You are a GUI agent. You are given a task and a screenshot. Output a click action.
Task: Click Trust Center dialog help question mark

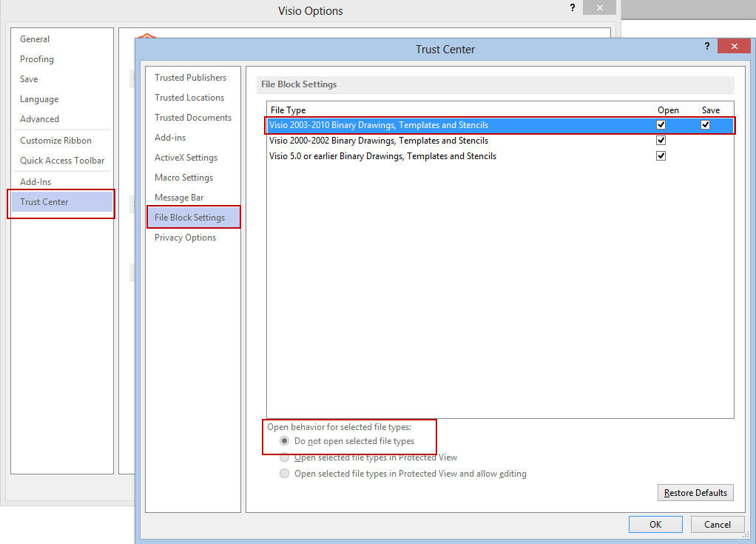coord(707,47)
